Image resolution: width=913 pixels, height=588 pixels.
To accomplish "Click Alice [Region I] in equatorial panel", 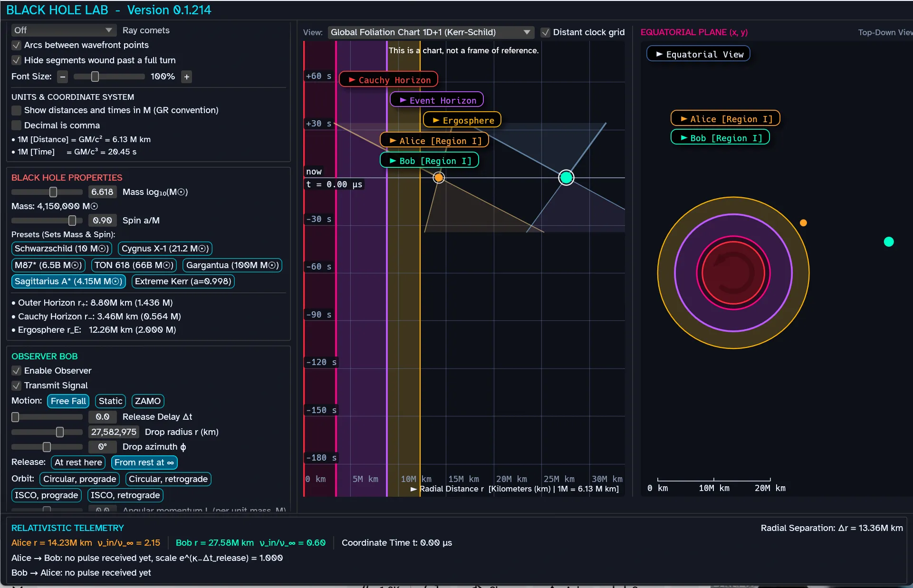I will (x=725, y=119).
